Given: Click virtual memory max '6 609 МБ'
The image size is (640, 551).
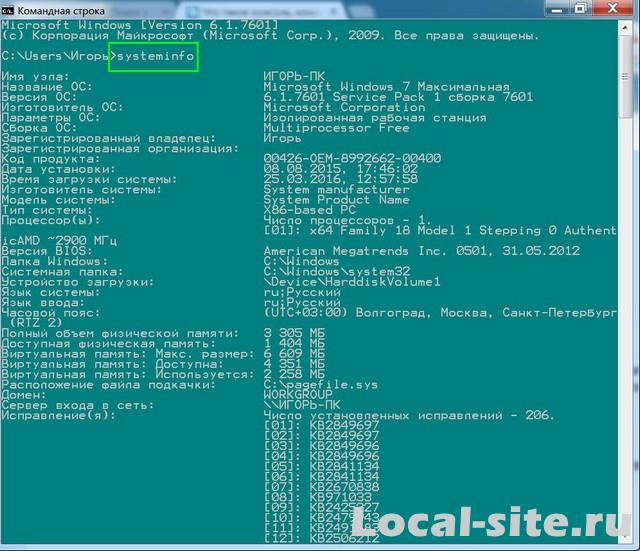Looking at the screenshot, I should coord(294,353).
